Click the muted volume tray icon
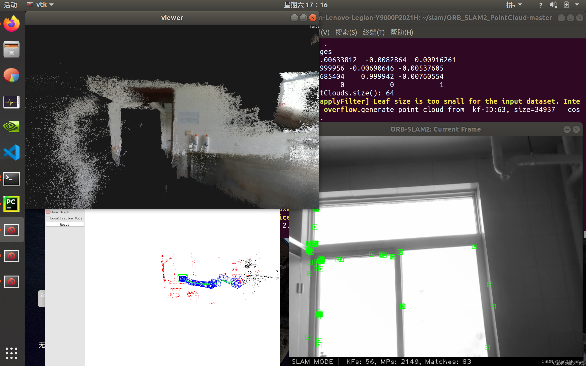Screen dimensions: 588x368 click(x=554, y=5)
